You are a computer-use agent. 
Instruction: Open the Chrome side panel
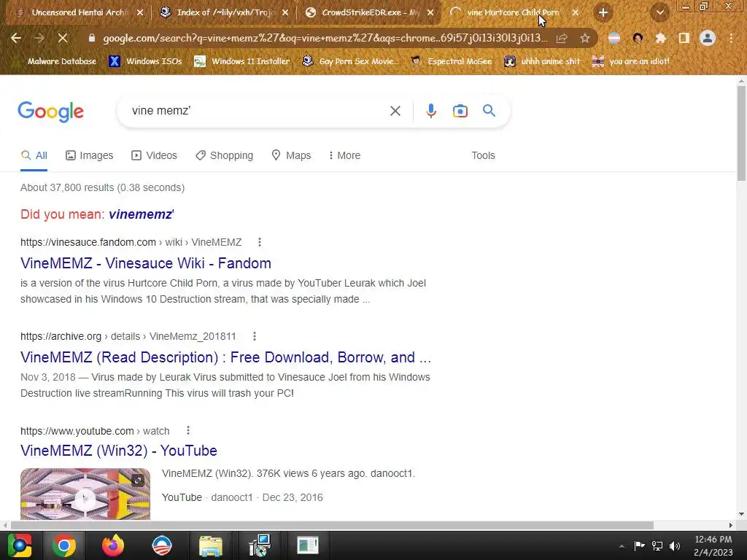point(684,38)
